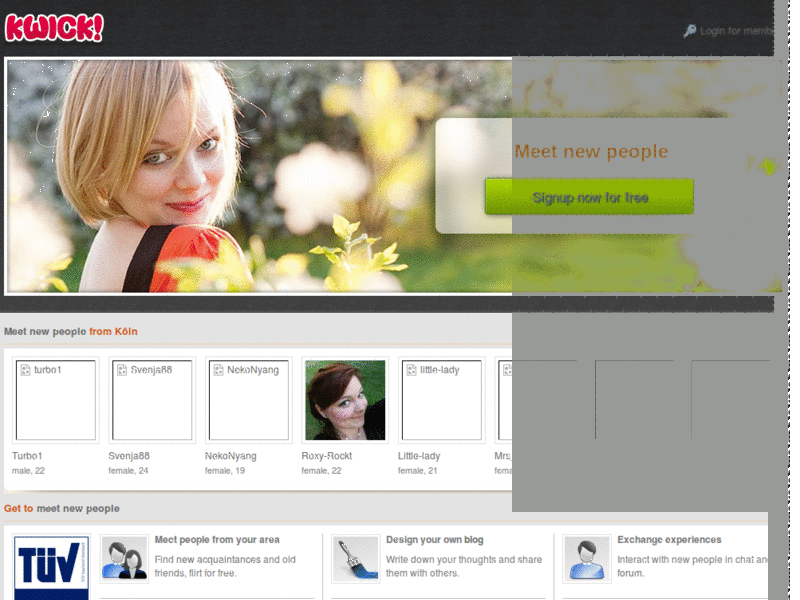800x600 pixels.
Task: Open little-lady profile picture placeholder
Action: (x=442, y=400)
